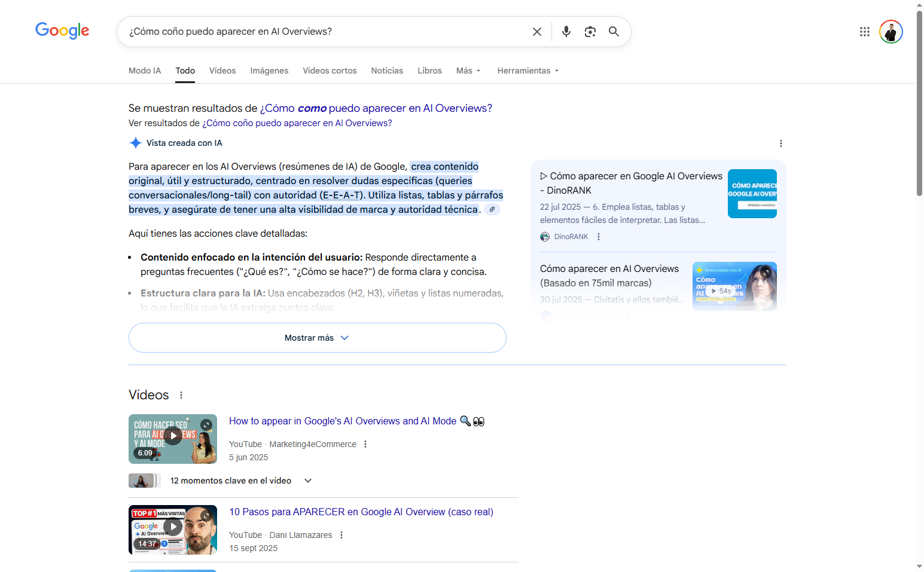Open the 10 Pasos para APARECER video link
924x572 pixels.
click(x=361, y=512)
